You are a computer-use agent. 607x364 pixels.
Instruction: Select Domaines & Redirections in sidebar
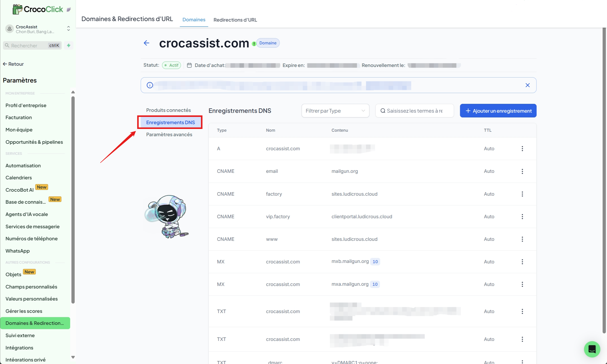point(35,323)
